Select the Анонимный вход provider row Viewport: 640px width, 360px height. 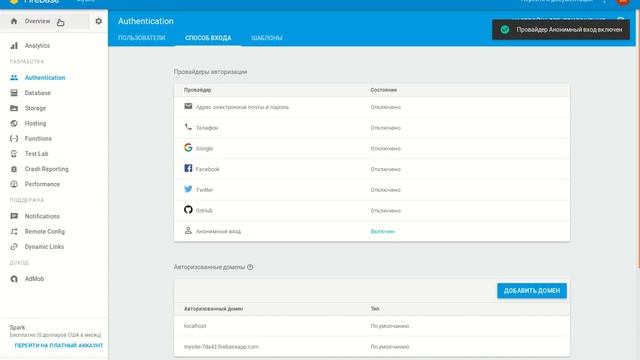tap(372, 231)
